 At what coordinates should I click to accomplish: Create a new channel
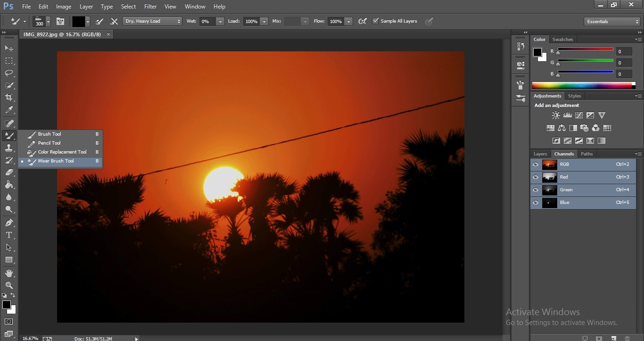coord(613,338)
